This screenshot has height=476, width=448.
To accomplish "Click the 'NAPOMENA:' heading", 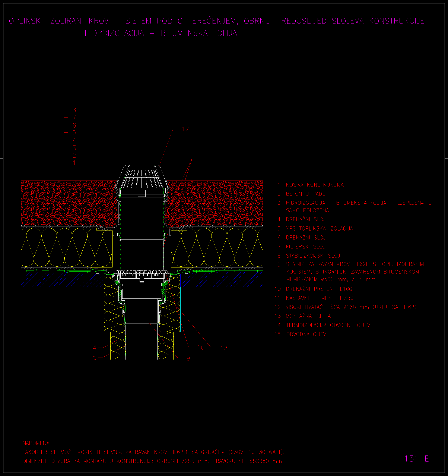I will [x=36, y=443].
